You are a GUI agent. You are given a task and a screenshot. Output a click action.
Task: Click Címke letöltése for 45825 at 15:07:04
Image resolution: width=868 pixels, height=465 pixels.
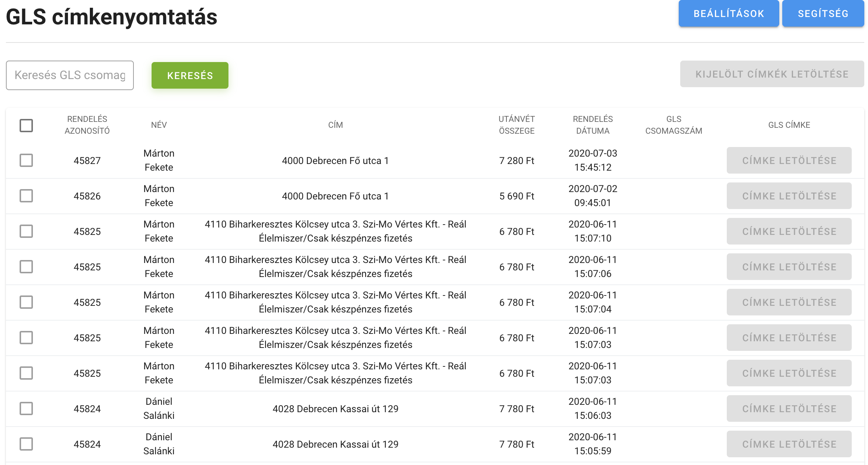[x=789, y=302]
